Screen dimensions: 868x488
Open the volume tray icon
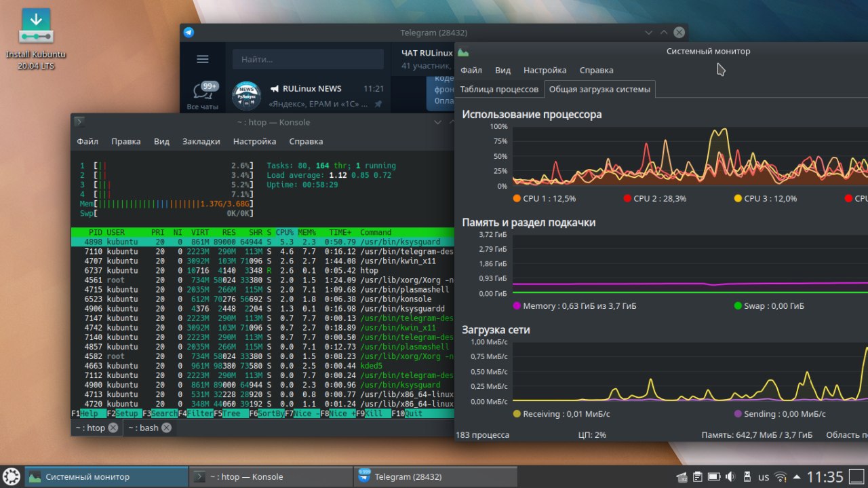[x=730, y=477]
